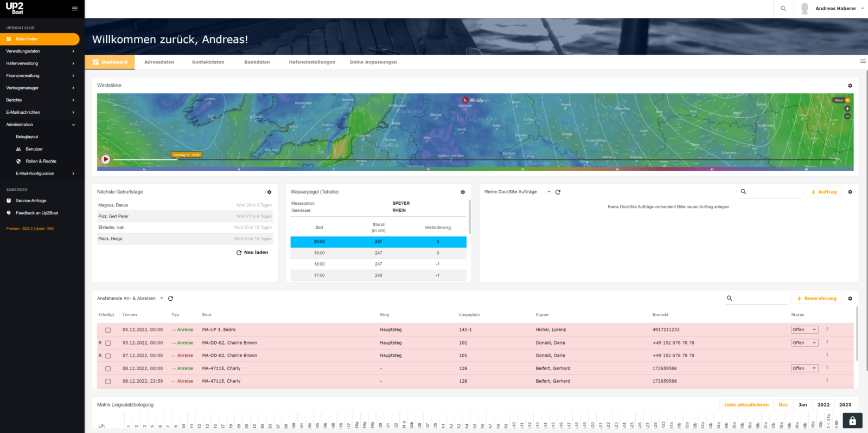868x433 pixels.
Task: Open DockSite Aufträge settings gear
Action: pyautogui.click(x=850, y=192)
